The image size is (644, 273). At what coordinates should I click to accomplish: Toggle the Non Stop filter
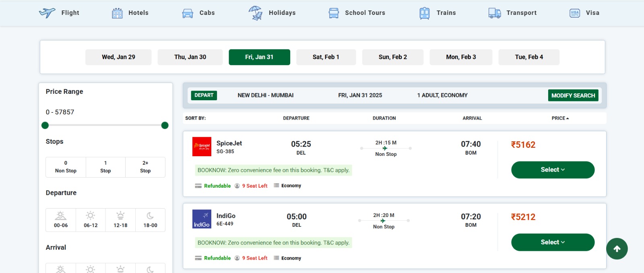[x=66, y=167]
